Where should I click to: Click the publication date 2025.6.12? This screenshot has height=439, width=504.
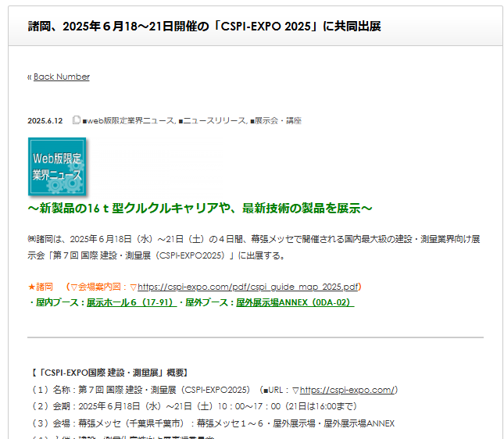pos(45,121)
